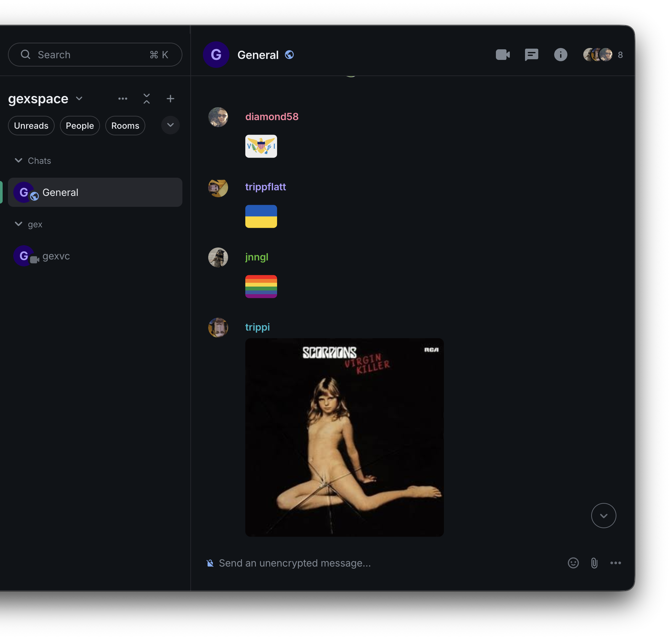The image size is (672, 640).
Task: Open trippflatt's avatar
Action: click(218, 187)
